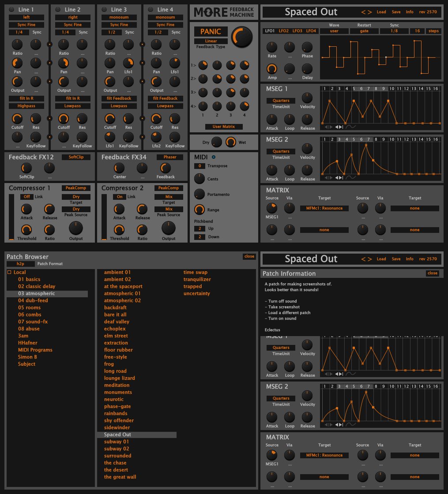
Task: Click the Wet mix knob
Action: pyautogui.click(x=231, y=142)
